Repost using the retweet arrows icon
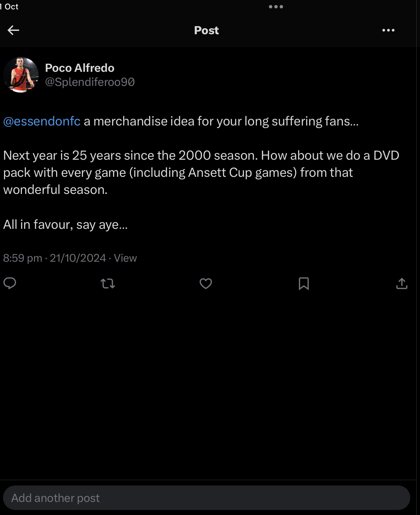This screenshot has width=420, height=515. pos(108,284)
